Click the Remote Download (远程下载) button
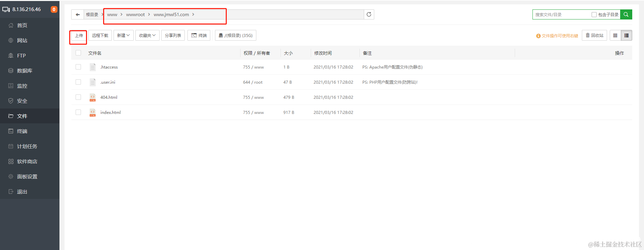Image resolution: width=644 pixels, height=250 pixels. click(x=100, y=35)
